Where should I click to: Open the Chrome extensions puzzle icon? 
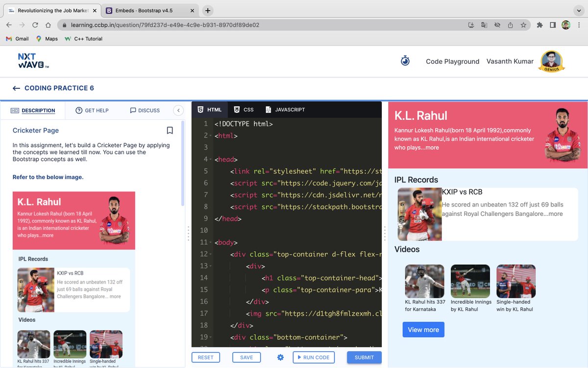point(540,25)
